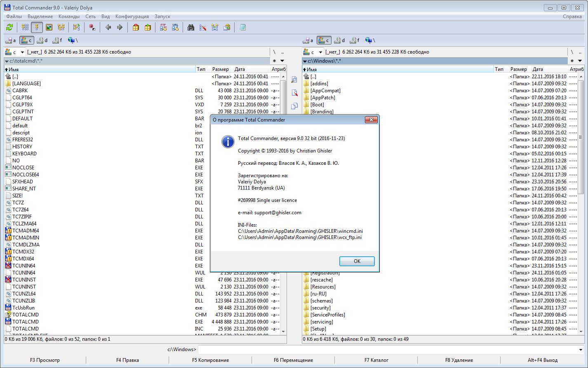Sort left panel by Размер column header

coord(222,69)
